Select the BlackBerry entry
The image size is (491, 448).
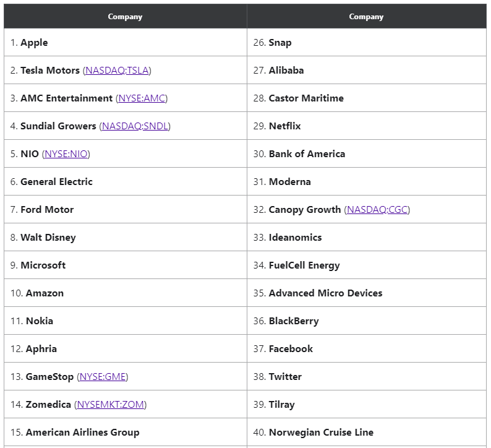294,321
